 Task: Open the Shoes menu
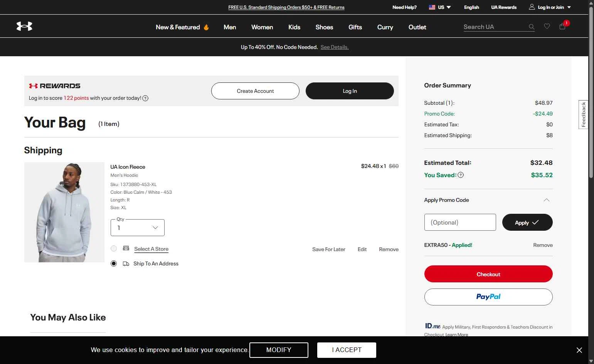[324, 27]
